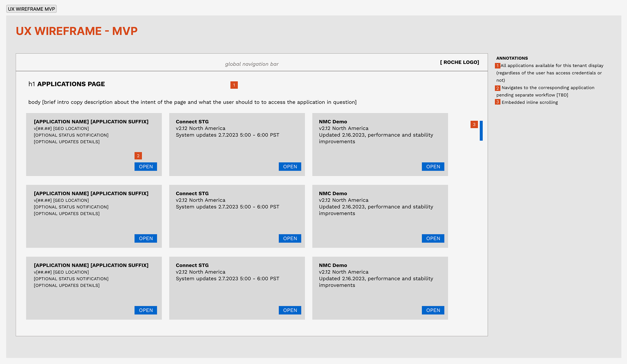
Task: Click the global navigation bar label
Action: click(x=252, y=64)
